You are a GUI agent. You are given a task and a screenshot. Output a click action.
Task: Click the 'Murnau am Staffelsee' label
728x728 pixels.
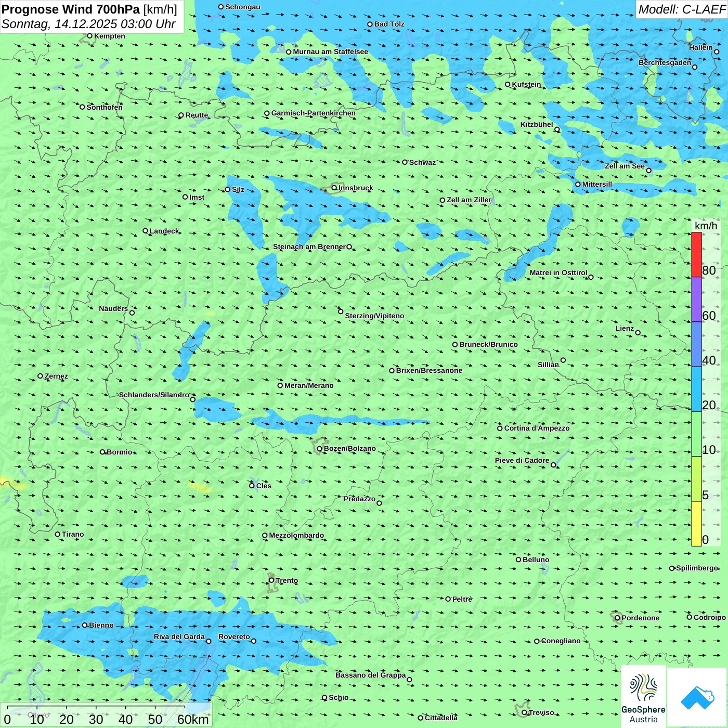pyautogui.click(x=330, y=51)
